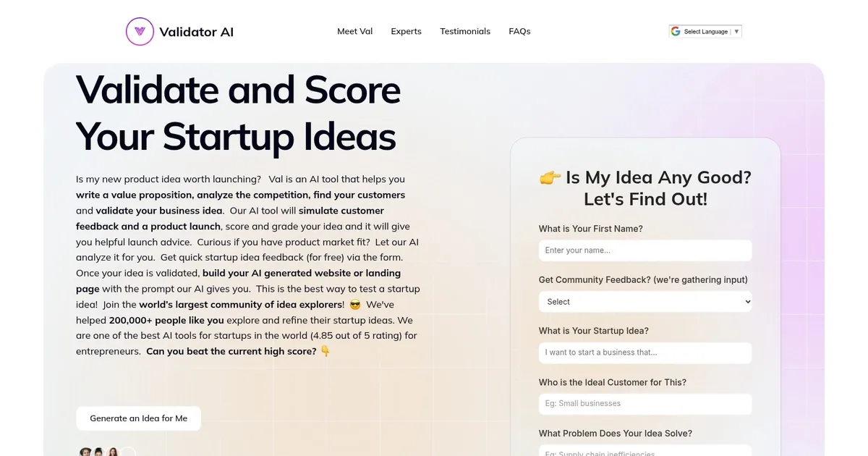Screen dimensions: 868x456
Task: Click the pointing hand emoji in form heading
Action: 550,177
